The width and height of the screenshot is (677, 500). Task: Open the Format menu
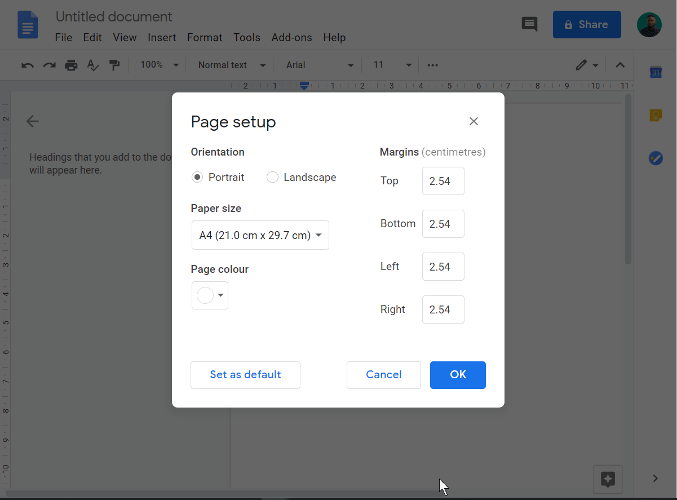(x=205, y=38)
